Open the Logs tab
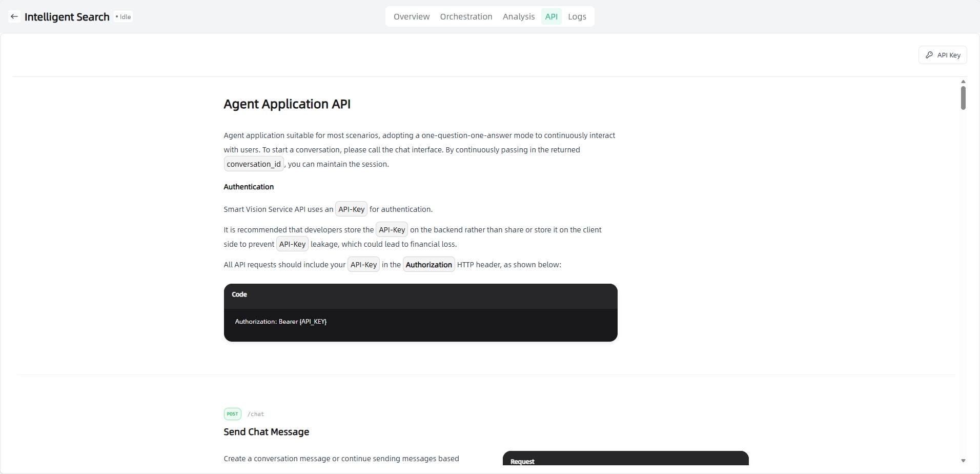This screenshot has width=980, height=474. pyautogui.click(x=577, y=16)
